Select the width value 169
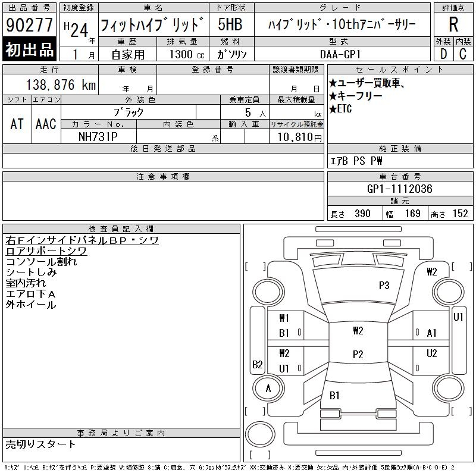 pos(412,214)
